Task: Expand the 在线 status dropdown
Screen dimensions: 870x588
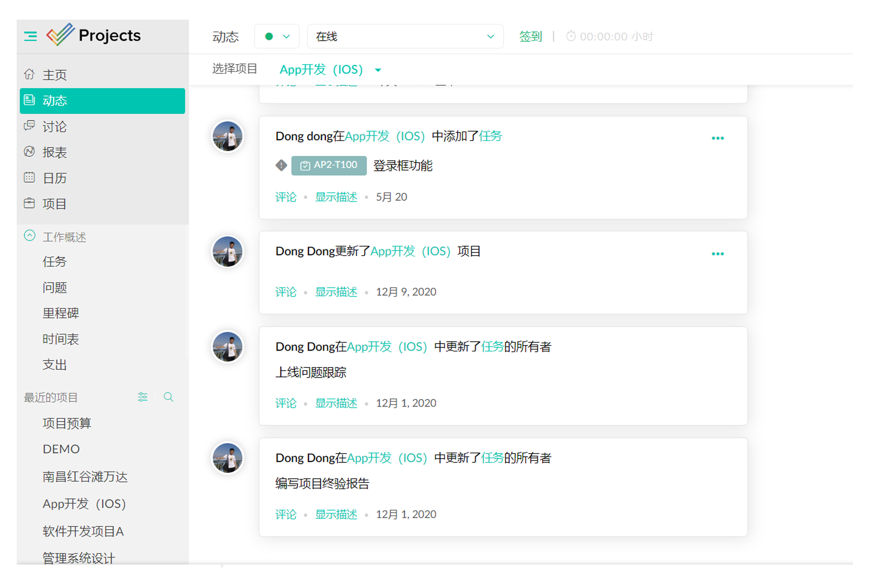Action: point(405,36)
